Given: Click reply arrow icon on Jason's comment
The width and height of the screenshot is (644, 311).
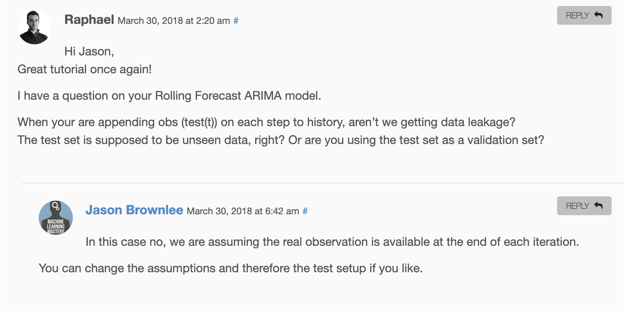Looking at the screenshot, I should (598, 206).
